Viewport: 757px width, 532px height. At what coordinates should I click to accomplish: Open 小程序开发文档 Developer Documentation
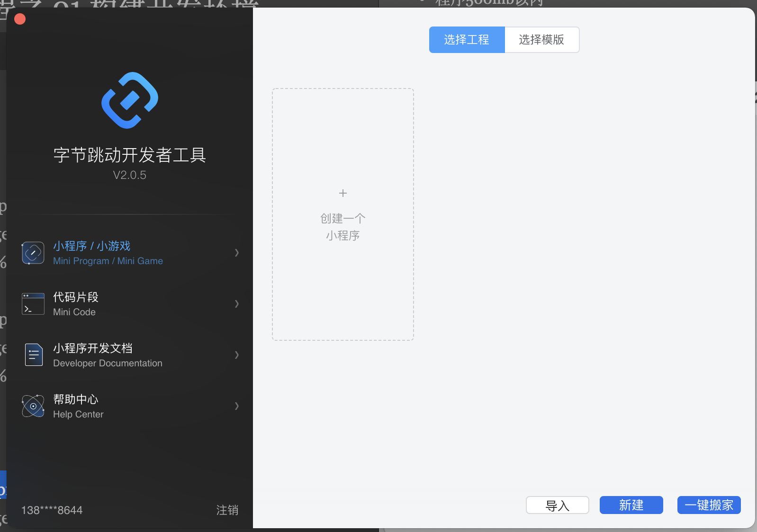pos(130,355)
